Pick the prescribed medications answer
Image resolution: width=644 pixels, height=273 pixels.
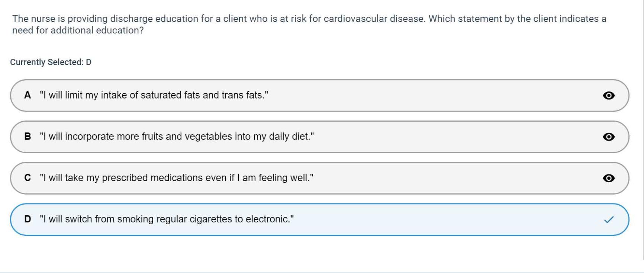(x=176, y=178)
